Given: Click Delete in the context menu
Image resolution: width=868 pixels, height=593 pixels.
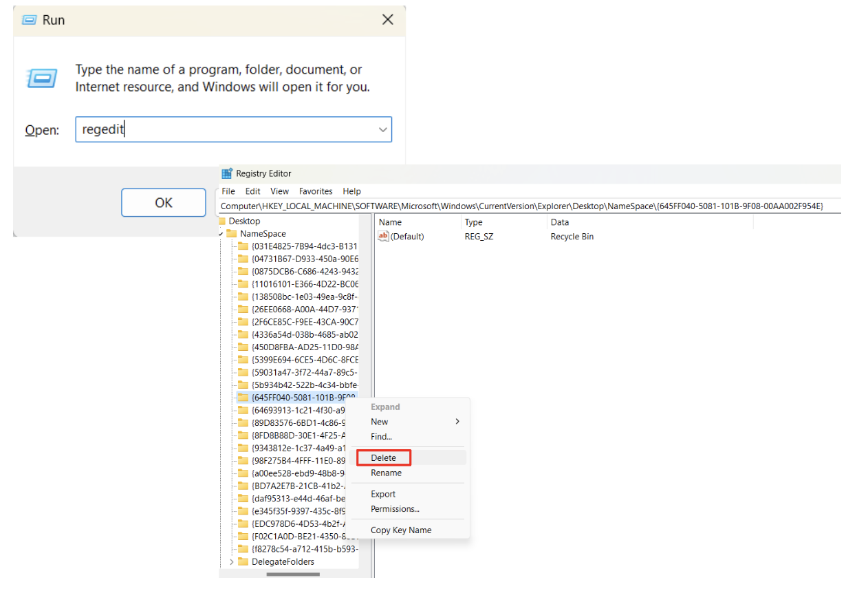Looking at the screenshot, I should tap(382, 457).
